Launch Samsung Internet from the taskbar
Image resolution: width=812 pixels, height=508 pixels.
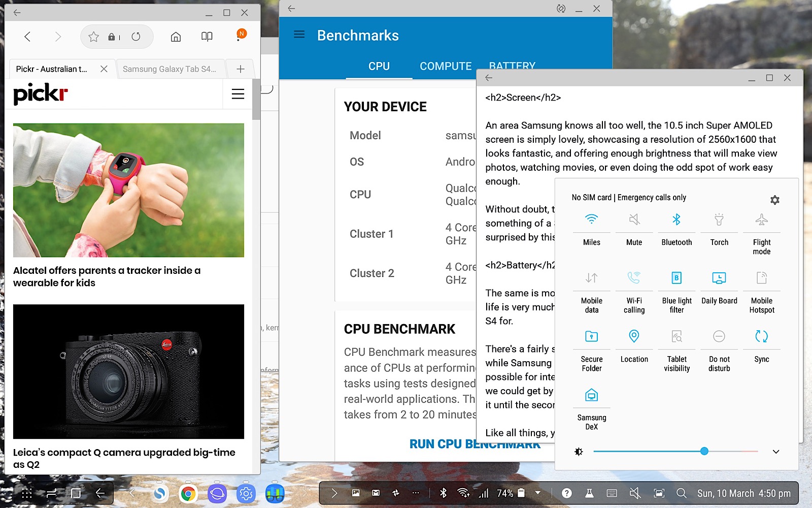(217, 493)
